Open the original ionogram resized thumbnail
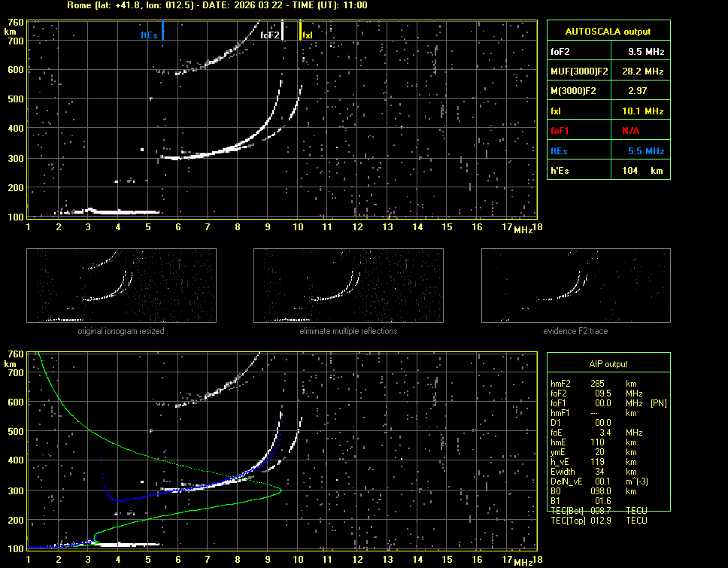 (121, 286)
